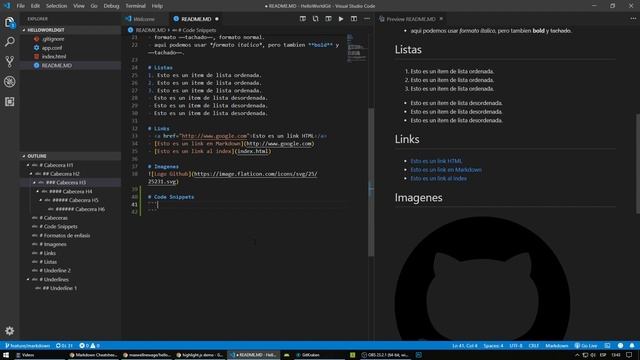Click the synchronize changes status item
Screen dimensions: 640x360
[x=64, y=346]
